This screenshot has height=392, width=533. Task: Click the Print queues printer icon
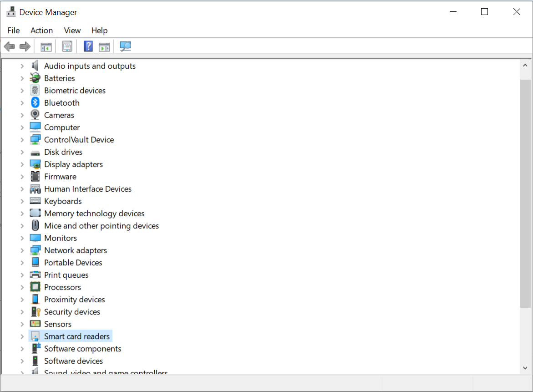pyautogui.click(x=35, y=275)
